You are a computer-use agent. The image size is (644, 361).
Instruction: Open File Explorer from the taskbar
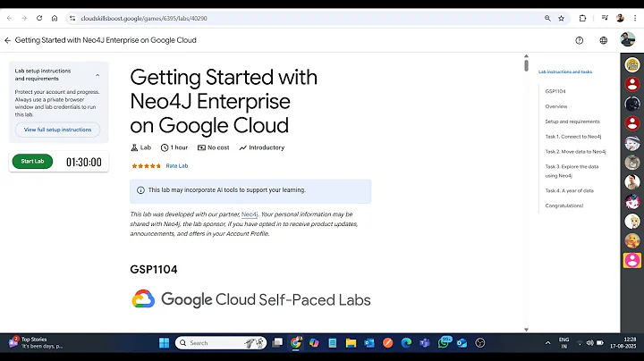(351, 342)
